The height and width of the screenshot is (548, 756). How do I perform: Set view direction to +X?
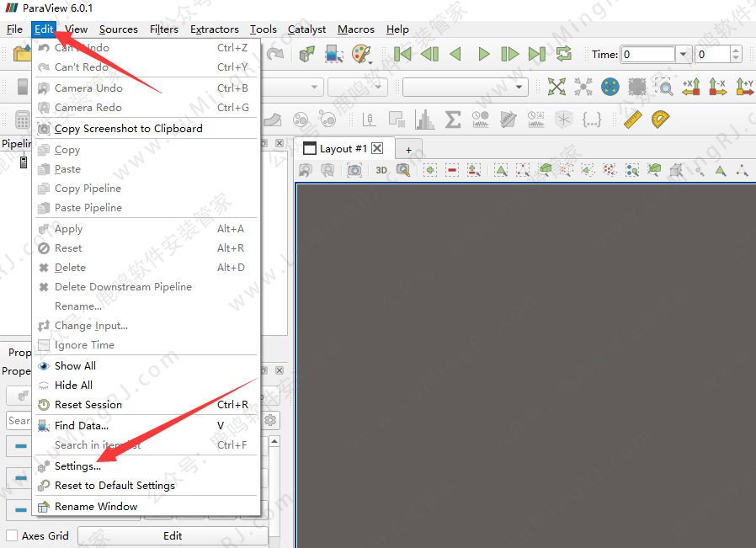click(691, 88)
